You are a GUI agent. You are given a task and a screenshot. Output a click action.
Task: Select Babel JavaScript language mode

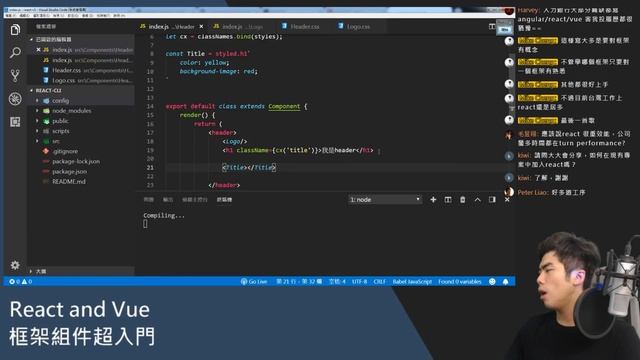click(412, 282)
